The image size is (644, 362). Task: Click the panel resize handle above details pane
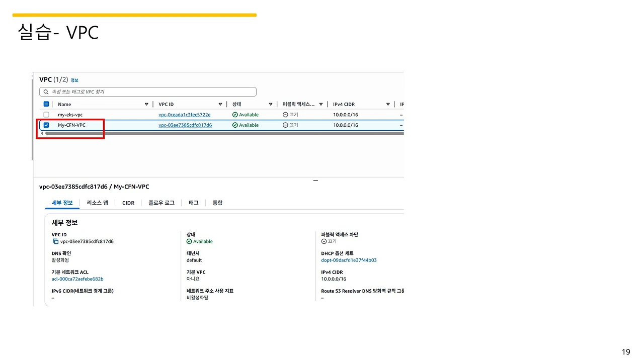click(315, 180)
